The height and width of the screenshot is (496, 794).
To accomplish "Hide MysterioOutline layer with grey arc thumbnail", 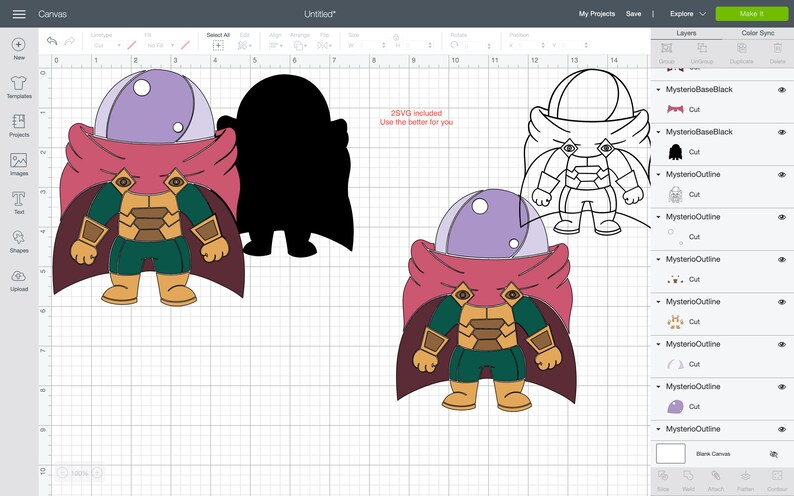I will click(782, 345).
